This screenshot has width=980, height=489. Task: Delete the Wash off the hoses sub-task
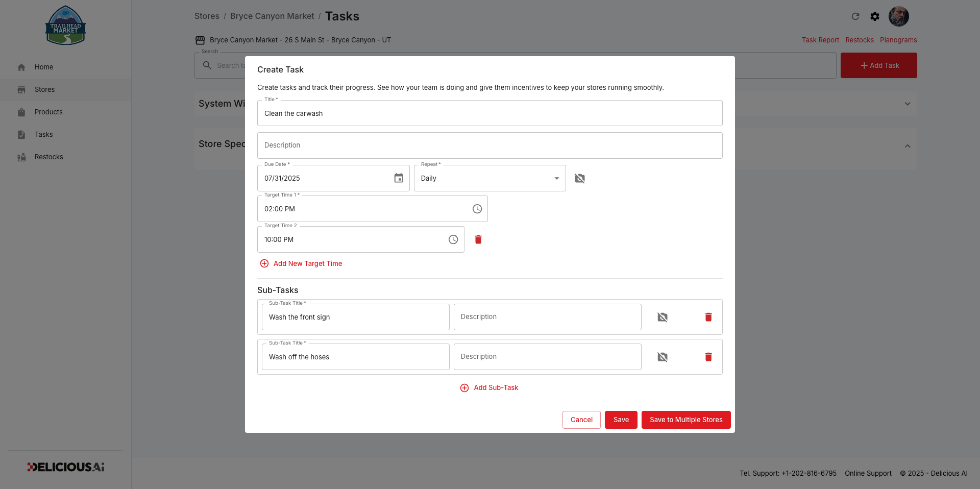pyautogui.click(x=708, y=357)
